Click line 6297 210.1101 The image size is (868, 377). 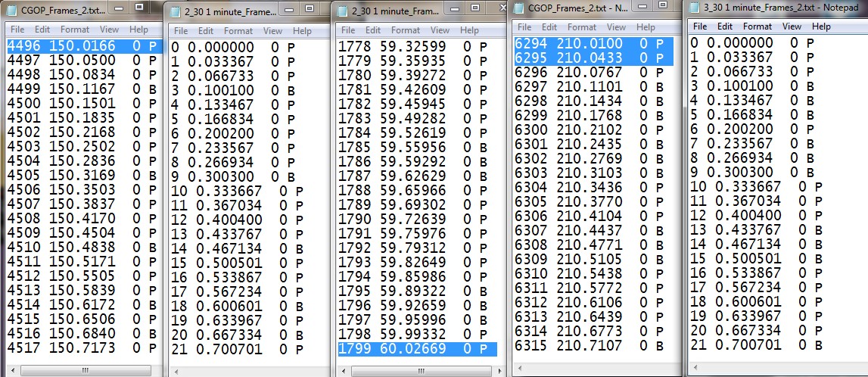coord(590,87)
